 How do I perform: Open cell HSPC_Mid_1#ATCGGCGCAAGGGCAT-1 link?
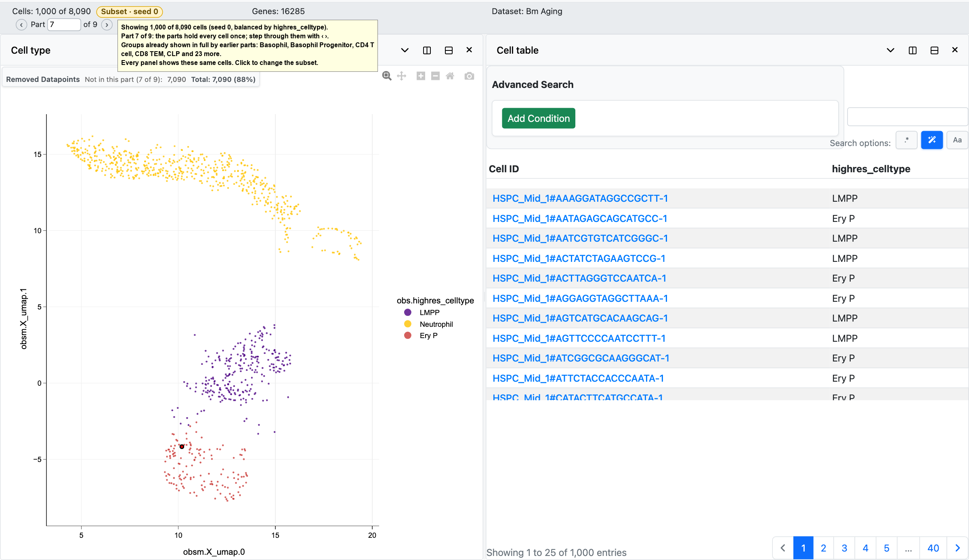point(581,358)
